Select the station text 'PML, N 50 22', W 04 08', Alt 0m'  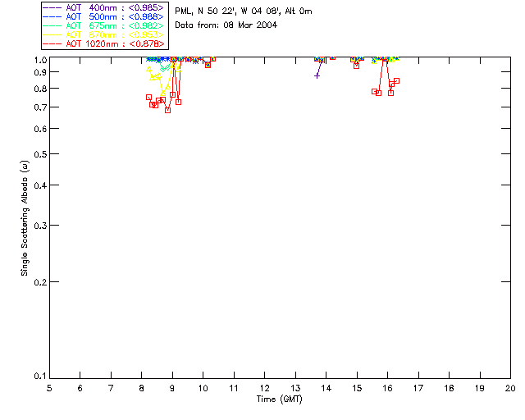pyautogui.click(x=244, y=11)
